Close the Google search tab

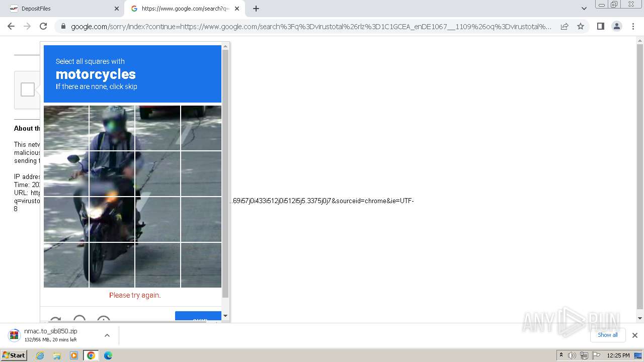click(237, 9)
